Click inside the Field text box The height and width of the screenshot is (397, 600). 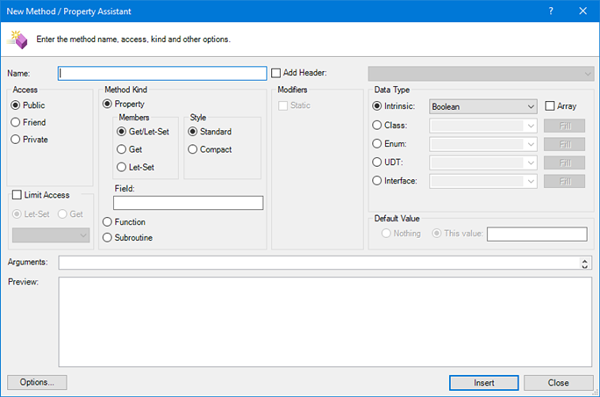coord(188,203)
